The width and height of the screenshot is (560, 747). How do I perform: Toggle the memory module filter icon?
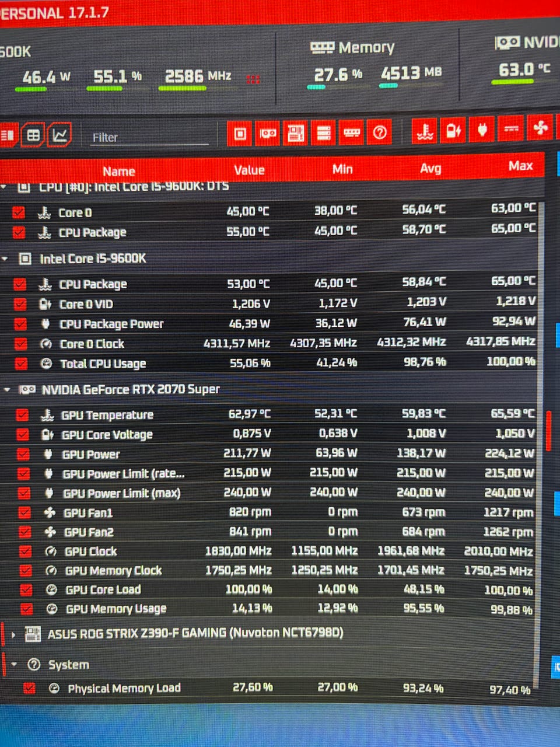click(x=352, y=132)
